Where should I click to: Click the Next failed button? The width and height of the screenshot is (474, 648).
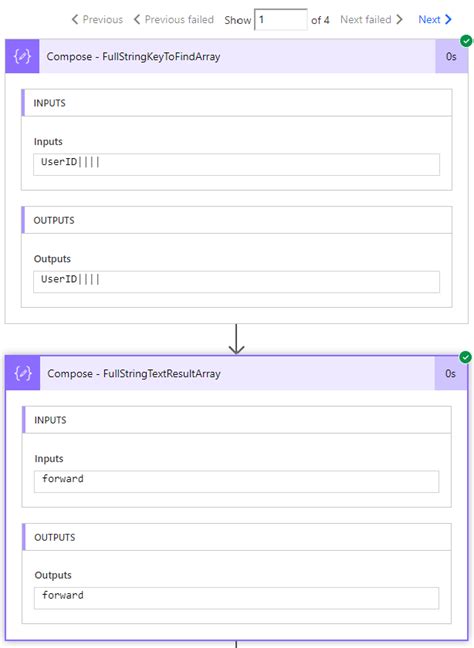372,19
